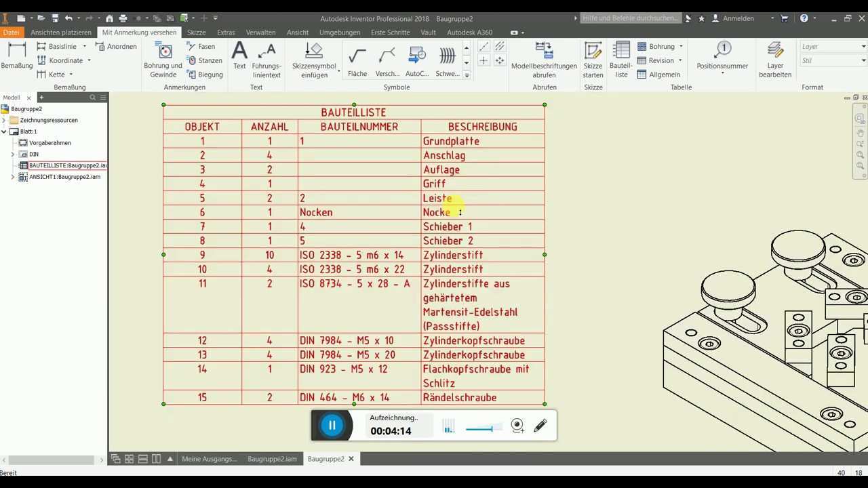Open the Layer bearbeiten tool
The width and height of the screenshot is (868, 488).
coord(775,60)
